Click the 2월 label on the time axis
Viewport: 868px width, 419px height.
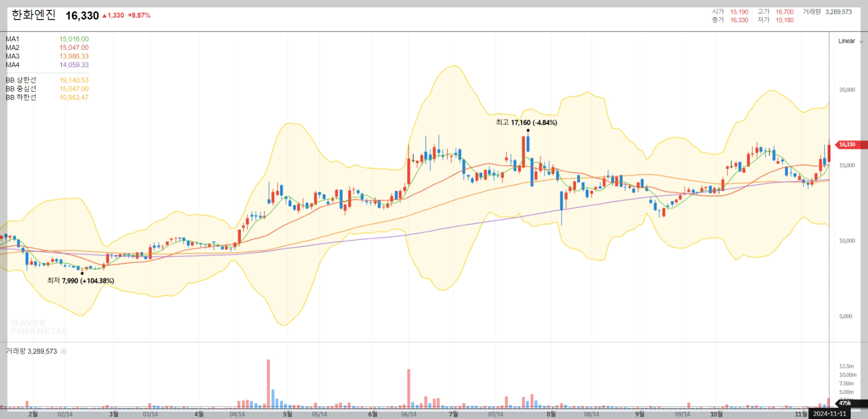click(33, 414)
